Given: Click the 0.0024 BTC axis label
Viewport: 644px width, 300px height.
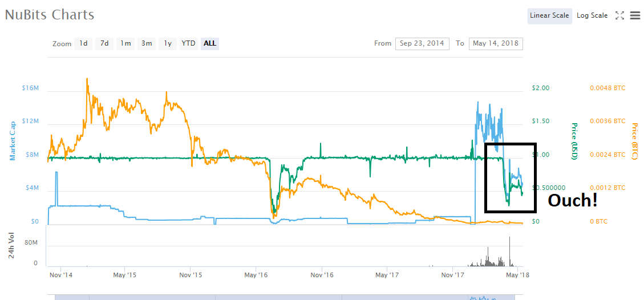Looking at the screenshot, I should pos(607,155).
